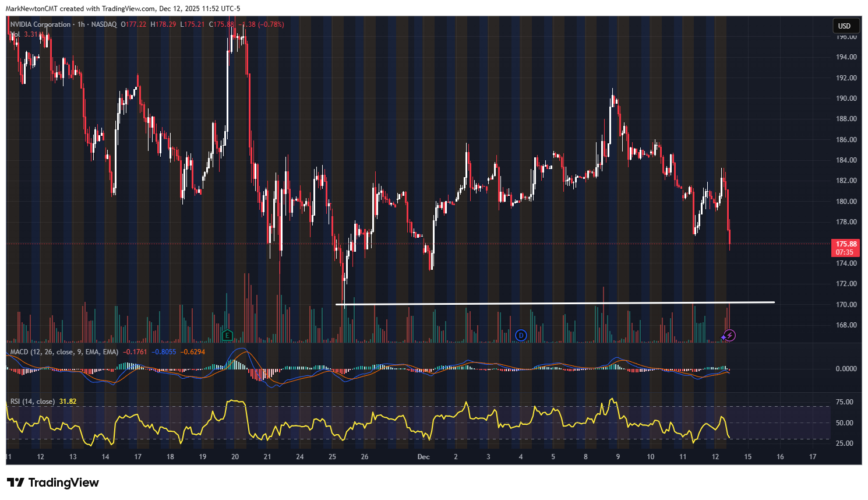The image size is (868, 500).
Task: Click date 17 at the time axis end
Action: (813, 456)
